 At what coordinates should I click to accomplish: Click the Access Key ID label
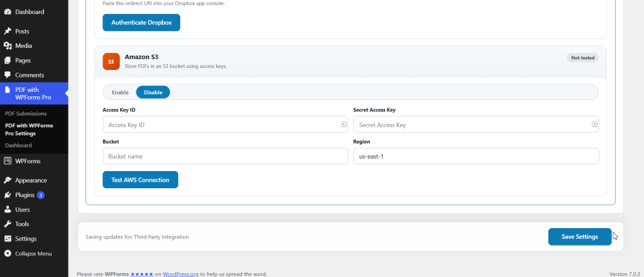click(119, 110)
